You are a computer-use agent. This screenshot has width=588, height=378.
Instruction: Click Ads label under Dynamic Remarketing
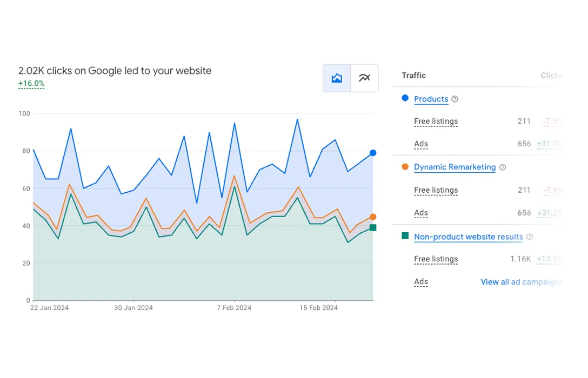point(421,213)
